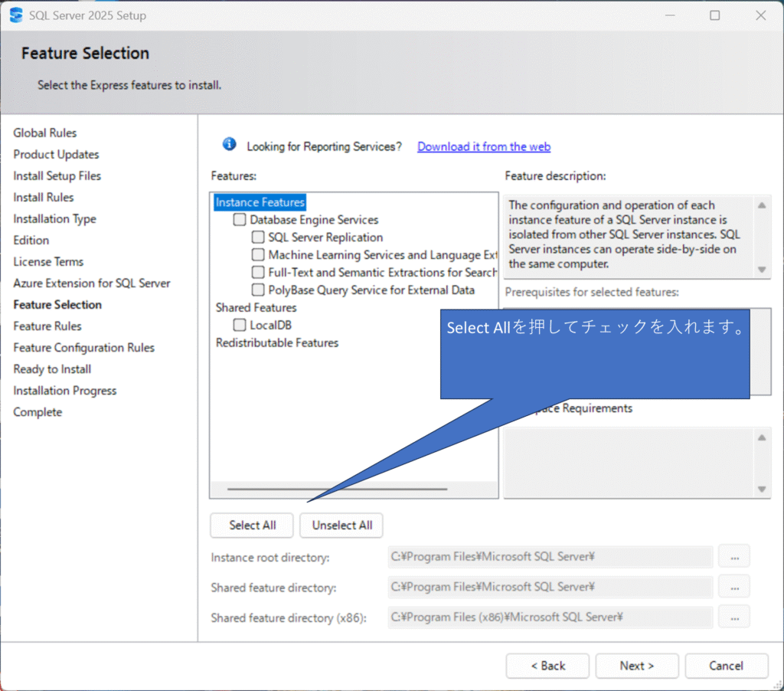Click the Feature description scroll down arrow
The width and height of the screenshot is (784, 691).
762,270
